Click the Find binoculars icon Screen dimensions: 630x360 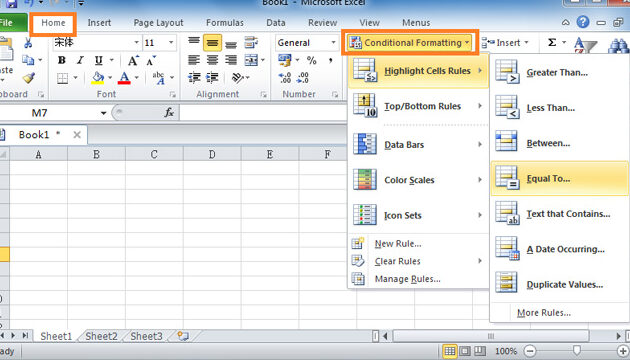pos(618,46)
